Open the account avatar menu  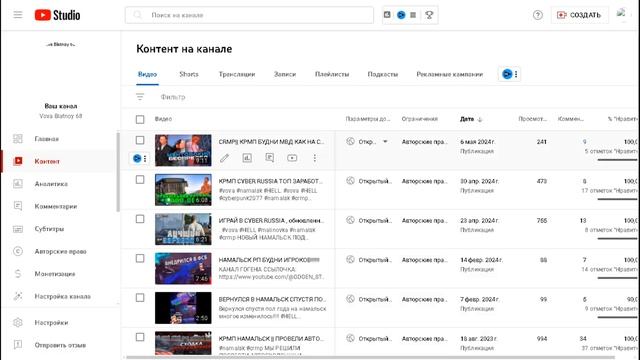click(x=621, y=14)
